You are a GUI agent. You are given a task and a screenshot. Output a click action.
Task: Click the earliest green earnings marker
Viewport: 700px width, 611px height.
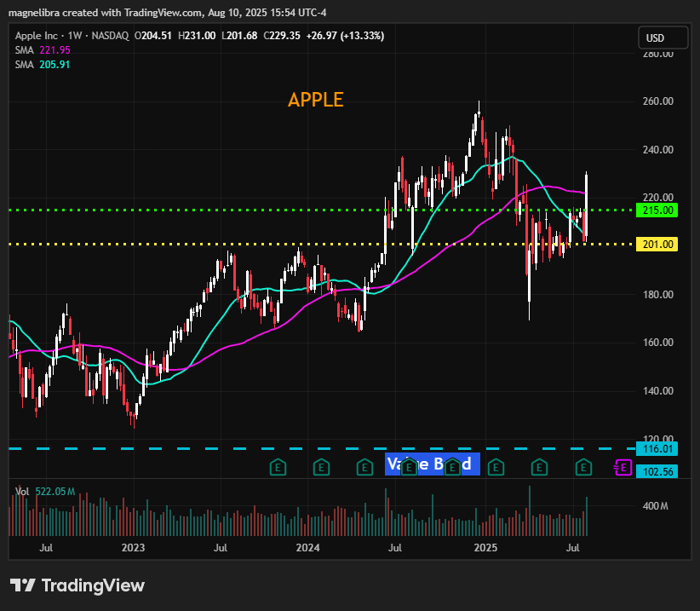pyautogui.click(x=278, y=468)
